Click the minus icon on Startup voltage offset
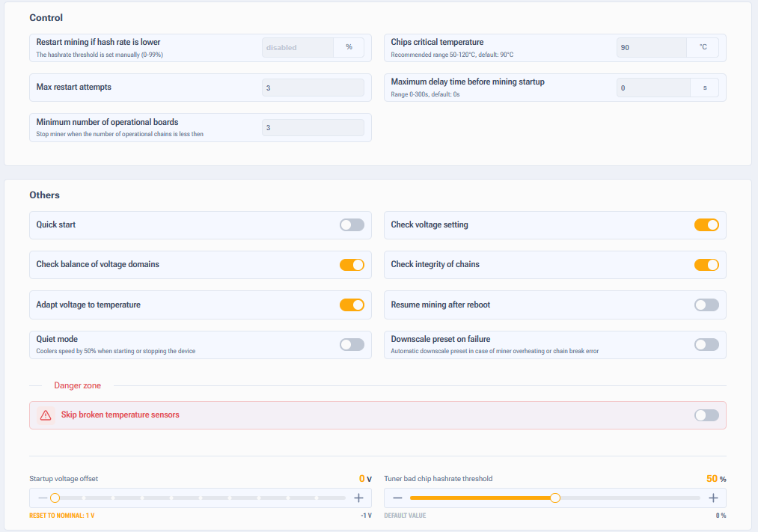The width and height of the screenshot is (758, 532). (43, 498)
